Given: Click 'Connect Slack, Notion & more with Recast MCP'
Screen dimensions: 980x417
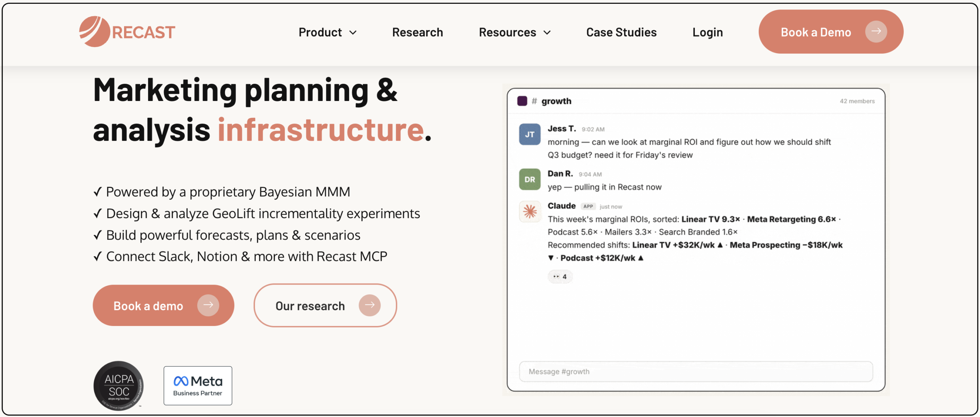Looking at the screenshot, I should (x=247, y=256).
